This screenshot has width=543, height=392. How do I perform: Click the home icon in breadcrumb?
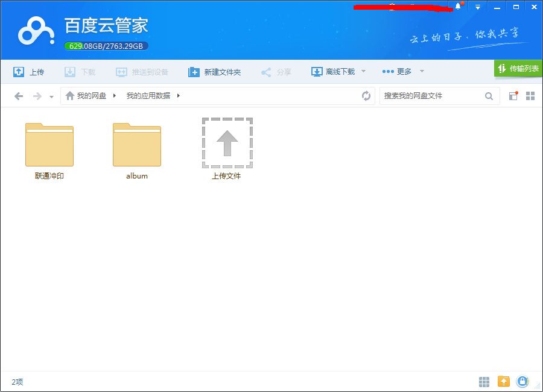(70, 95)
